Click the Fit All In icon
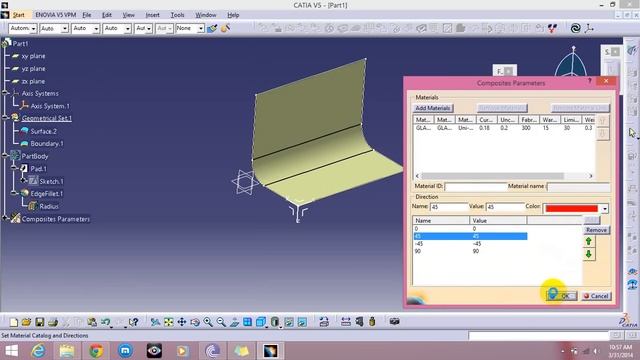Viewport: 640px width, 360px height. [x=168, y=322]
